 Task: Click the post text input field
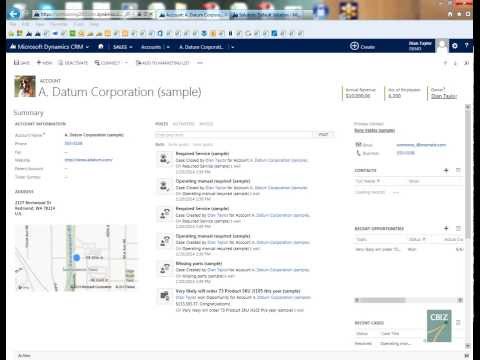pos(234,135)
